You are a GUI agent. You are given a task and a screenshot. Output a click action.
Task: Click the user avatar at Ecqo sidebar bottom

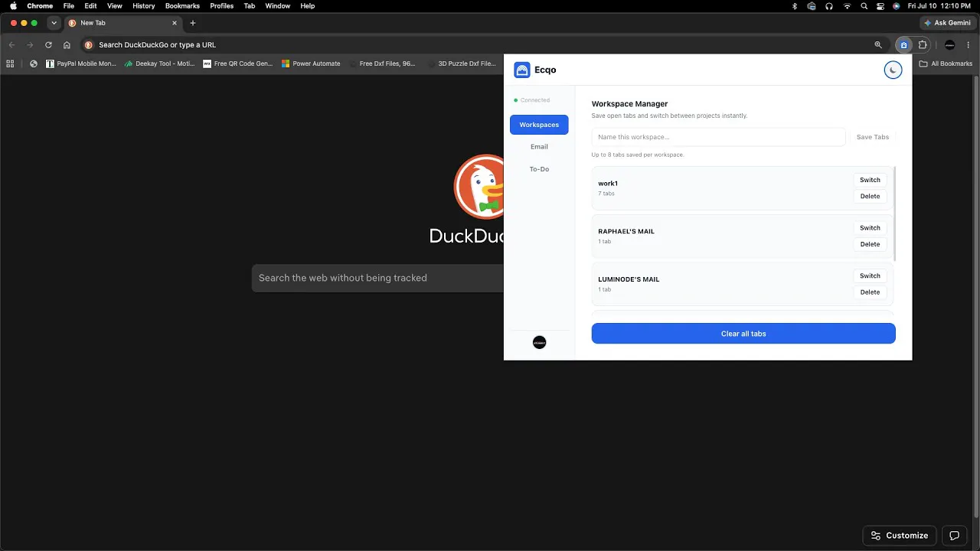click(539, 343)
